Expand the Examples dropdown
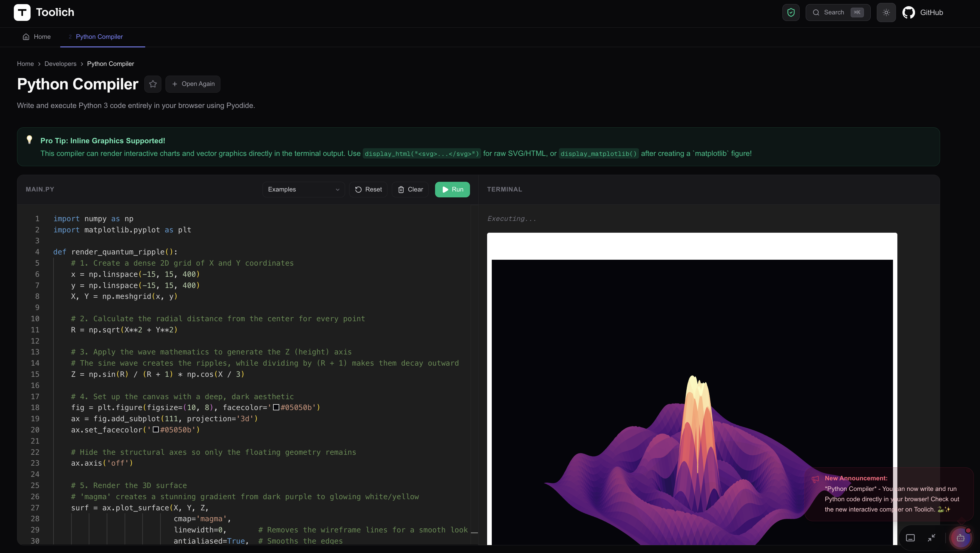Screen dimensions: 980x553 coord(304,189)
